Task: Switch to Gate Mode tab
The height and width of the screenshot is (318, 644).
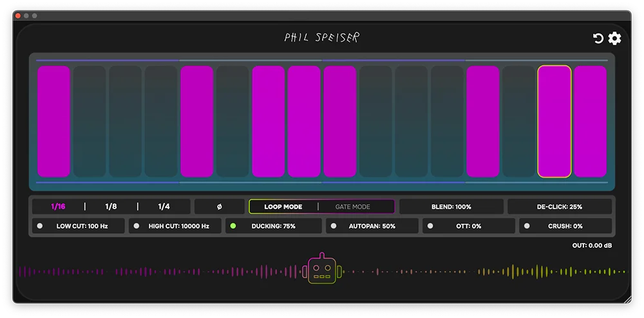Action: pos(353,207)
